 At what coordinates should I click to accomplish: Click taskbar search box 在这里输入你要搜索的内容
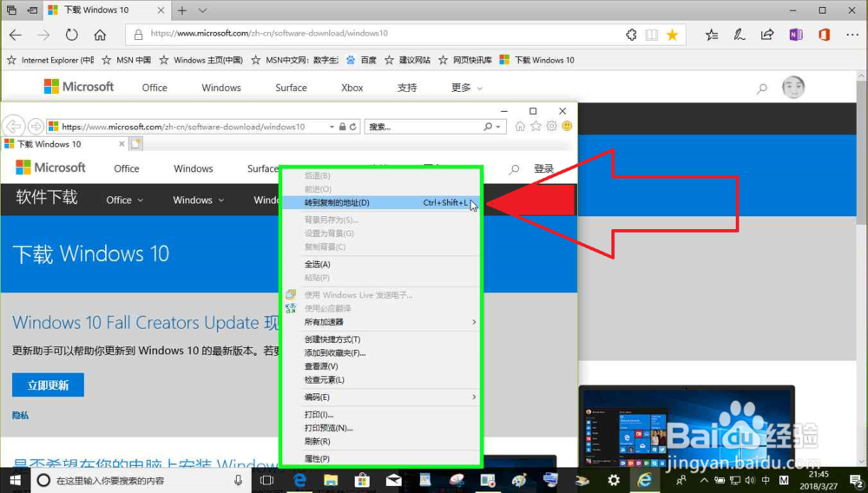click(141, 480)
